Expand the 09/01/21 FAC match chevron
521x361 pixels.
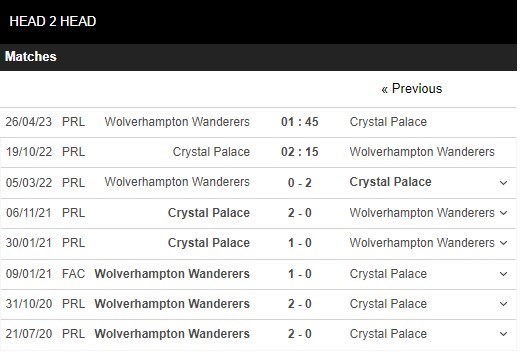point(503,274)
